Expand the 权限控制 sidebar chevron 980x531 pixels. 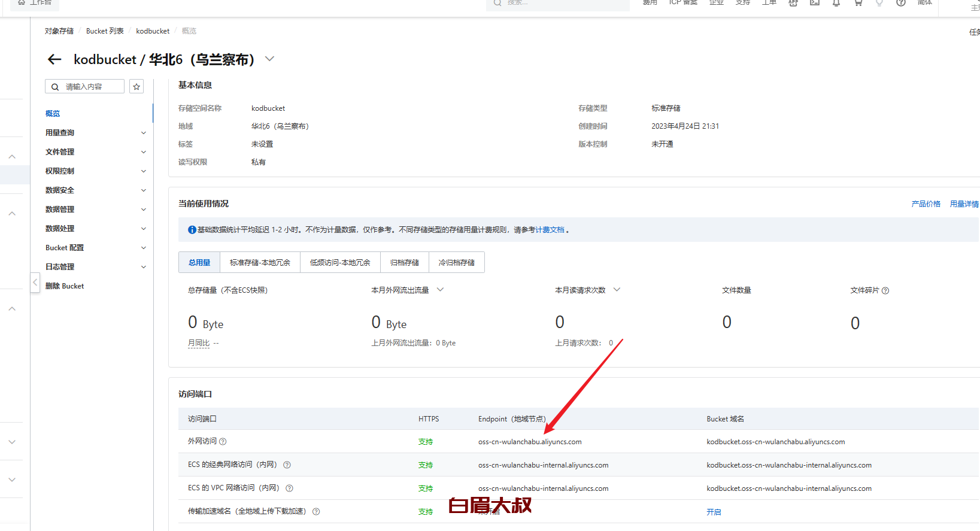pyautogui.click(x=144, y=171)
